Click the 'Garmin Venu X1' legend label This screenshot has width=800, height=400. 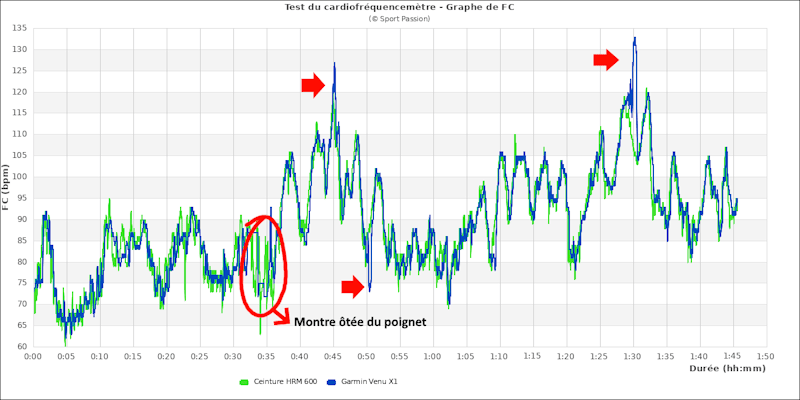coord(368,381)
